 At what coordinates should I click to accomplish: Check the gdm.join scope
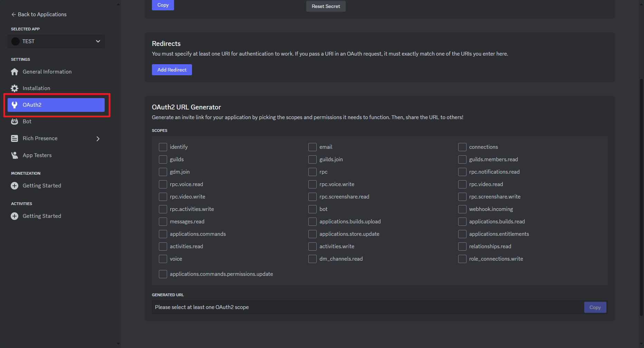pyautogui.click(x=163, y=172)
